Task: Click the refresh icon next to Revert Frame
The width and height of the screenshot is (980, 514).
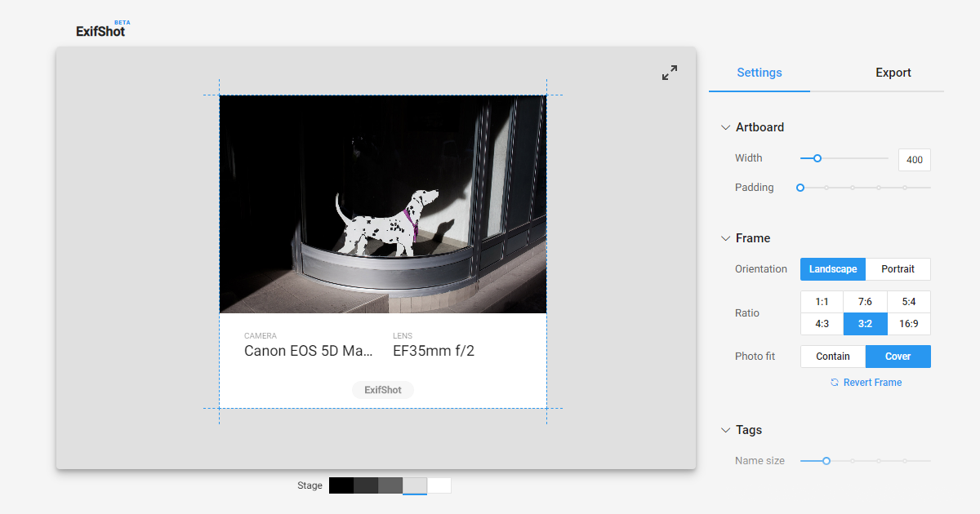Action: coord(834,382)
